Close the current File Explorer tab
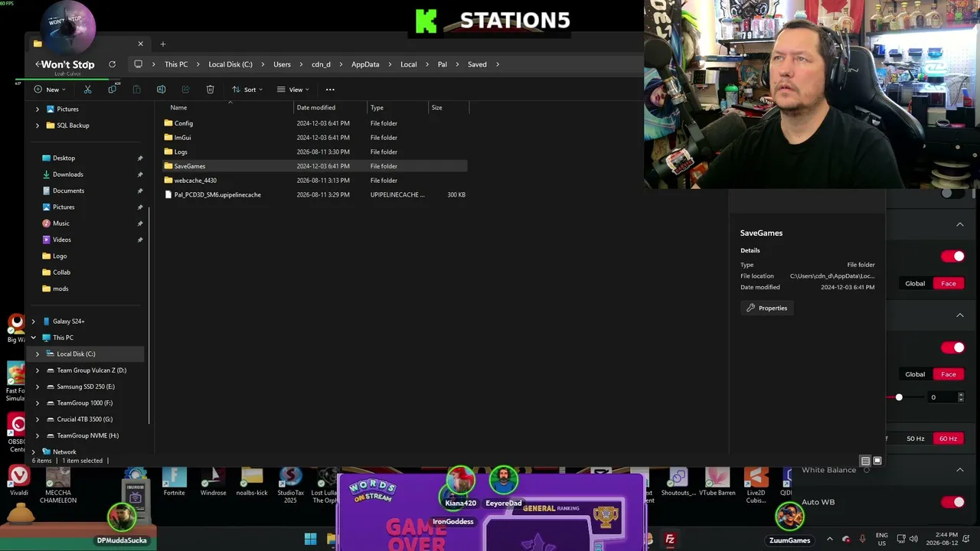This screenshot has height=551, width=980. point(140,44)
